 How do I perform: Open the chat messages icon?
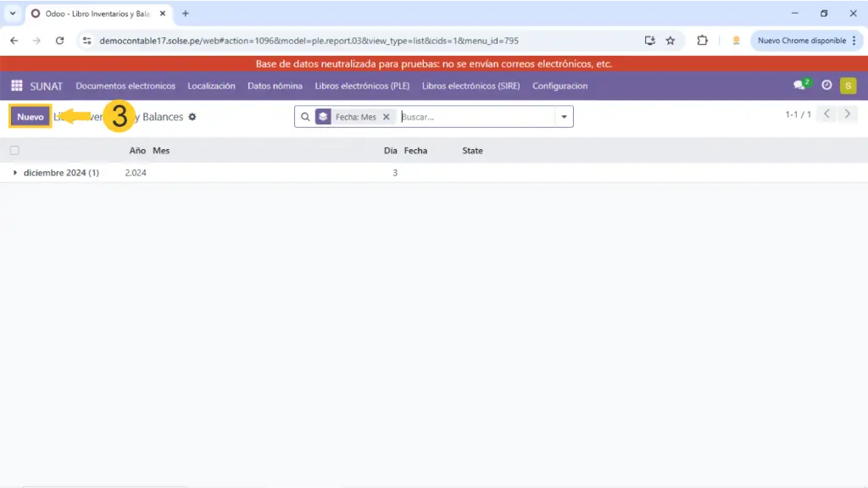(x=798, y=86)
